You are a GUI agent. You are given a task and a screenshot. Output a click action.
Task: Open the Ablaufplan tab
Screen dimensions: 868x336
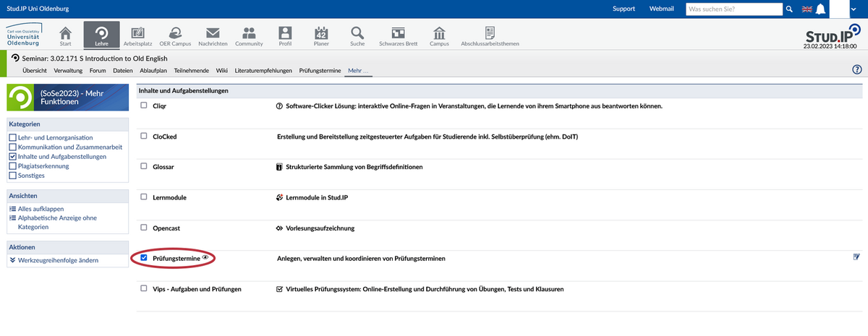tap(154, 70)
